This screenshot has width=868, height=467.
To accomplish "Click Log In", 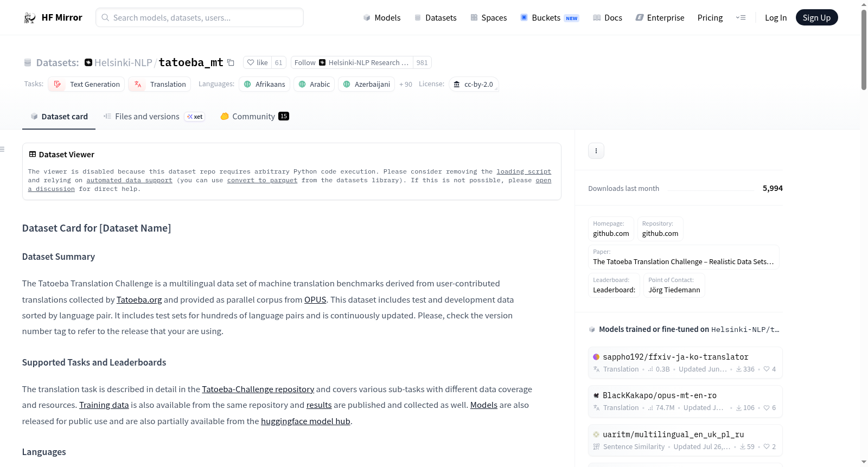I will [x=776, y=18].
